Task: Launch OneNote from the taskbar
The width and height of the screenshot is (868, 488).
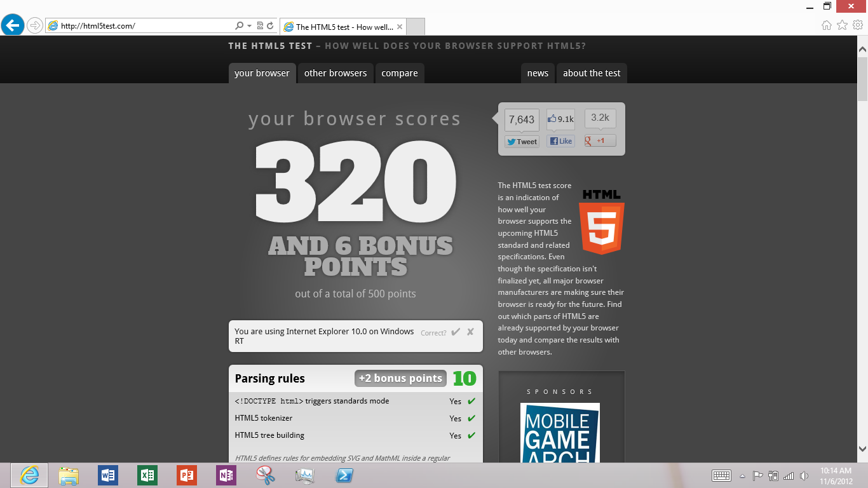Action: tap(226, 475)
